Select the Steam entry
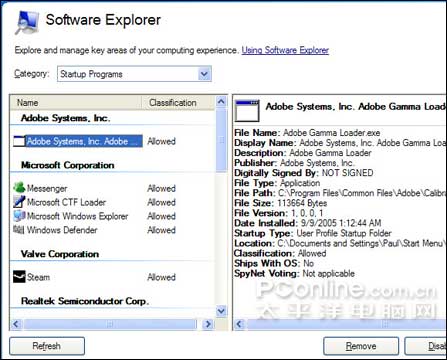 38,277
